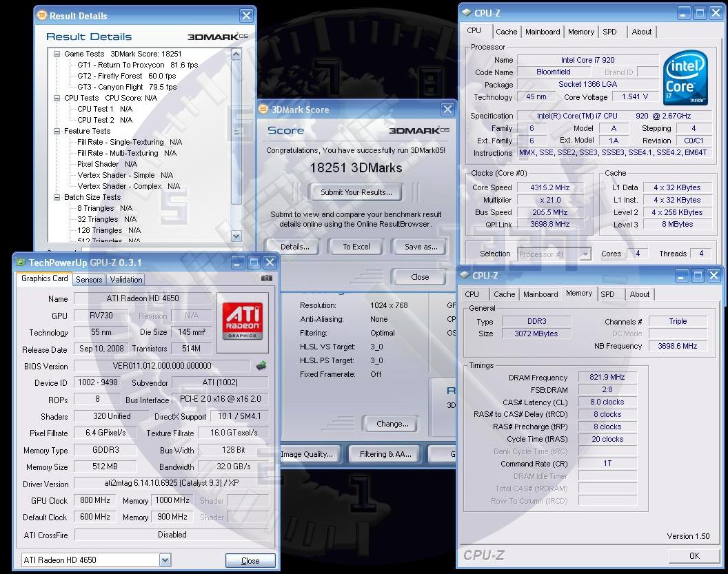Click the Details... button in 3DMark Score

pos(295,247)
